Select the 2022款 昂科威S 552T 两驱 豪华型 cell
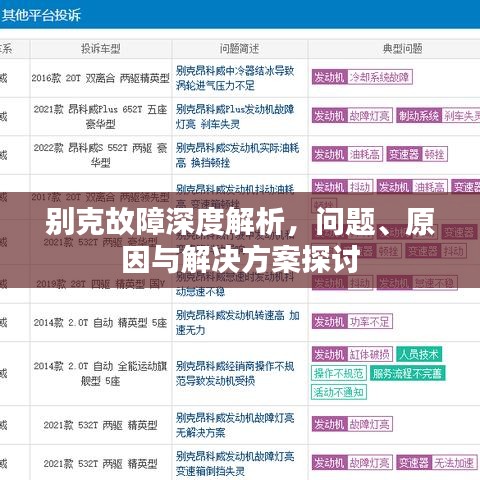 (x=101, y=155)
